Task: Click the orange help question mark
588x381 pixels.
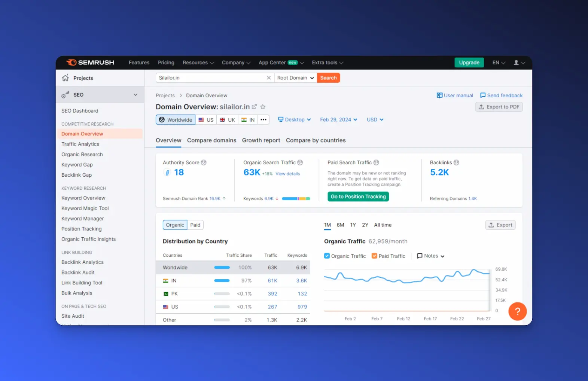Action: 518,311
